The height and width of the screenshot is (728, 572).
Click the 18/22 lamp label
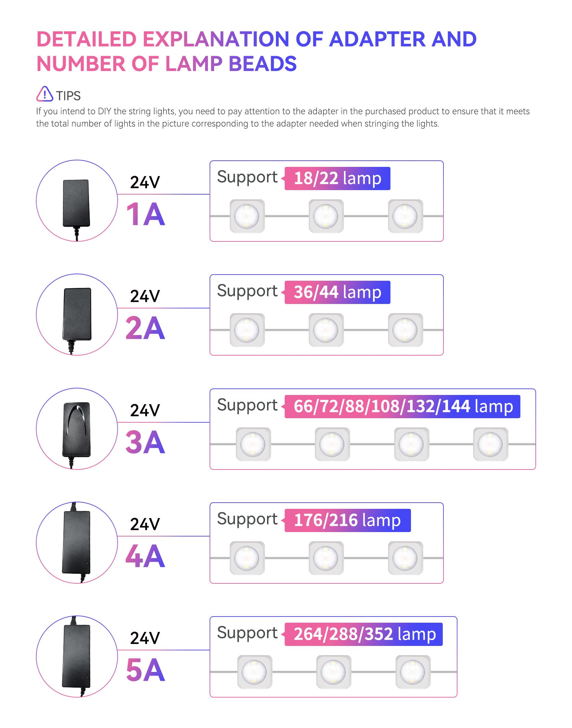click(337, 178)
